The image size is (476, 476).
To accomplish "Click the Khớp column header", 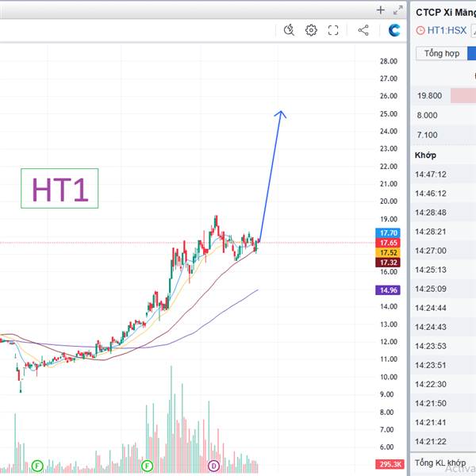I will pos(425,155).
